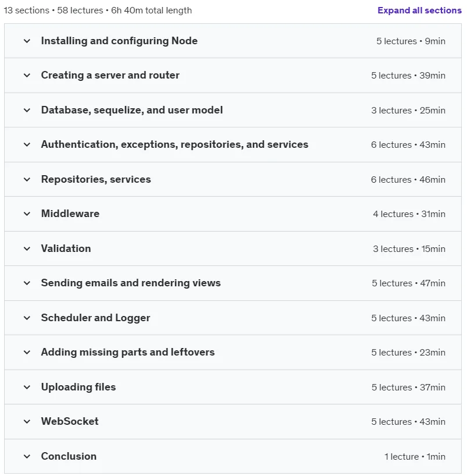Expand the Installing and configuring Node chevron
Screen dimensions: 467x476
tap(27, 41)
